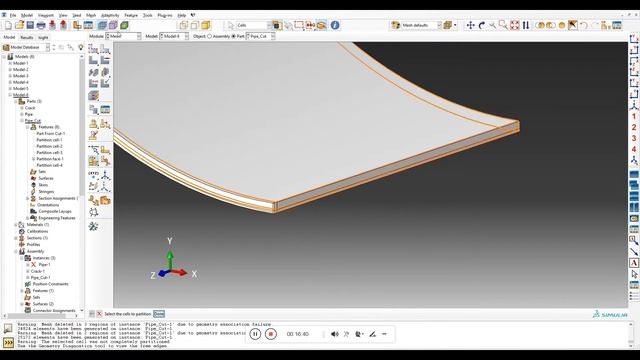Select the Pan view tool

coord(470,25)
